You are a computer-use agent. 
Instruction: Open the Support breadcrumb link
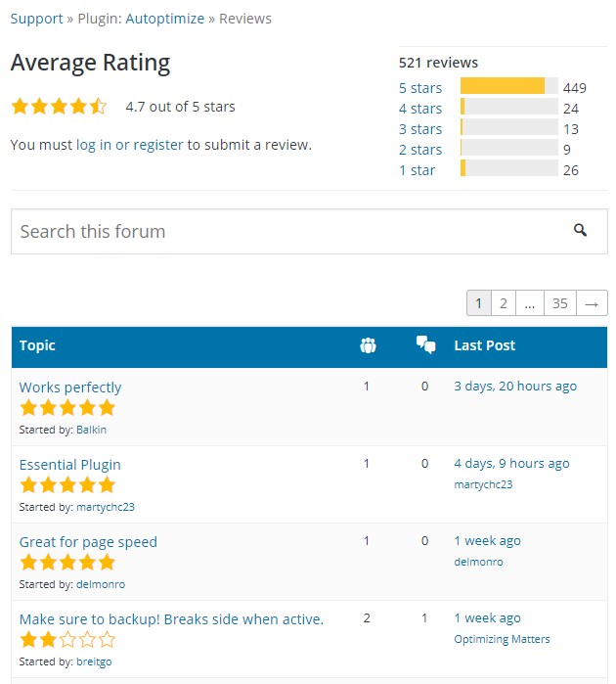(x=36, y=19)
